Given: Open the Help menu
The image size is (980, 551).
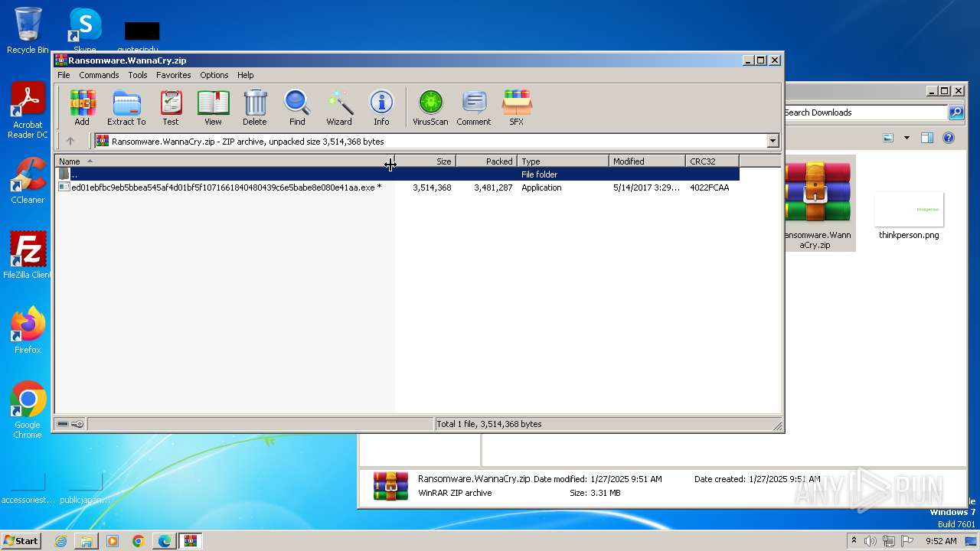Looking at the screenshot, I should point(245,75).
